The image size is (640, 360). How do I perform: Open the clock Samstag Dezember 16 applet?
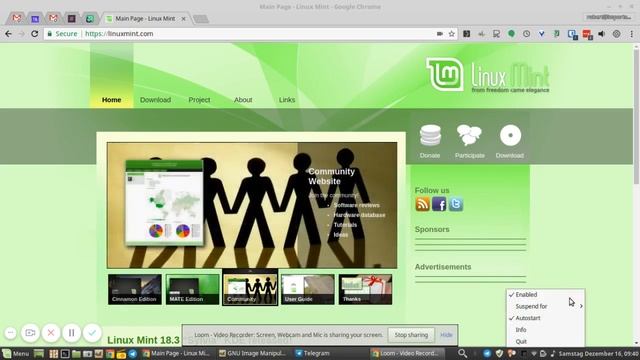tap(598, 353)
